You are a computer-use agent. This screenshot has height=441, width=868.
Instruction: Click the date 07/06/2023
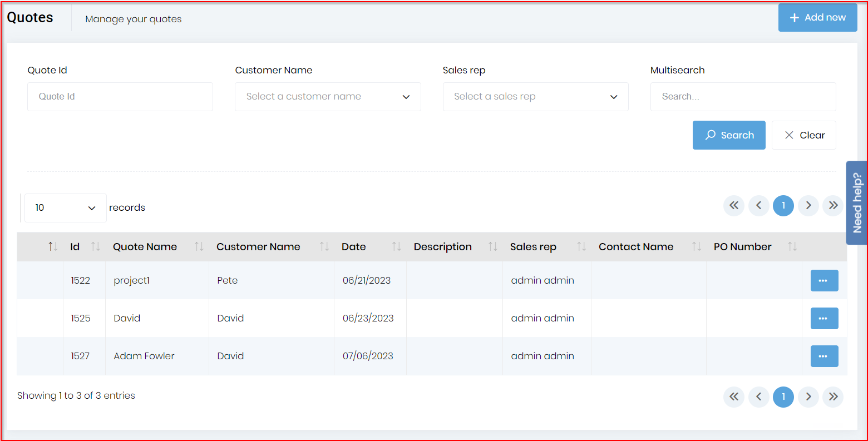(x=368, y=356)
